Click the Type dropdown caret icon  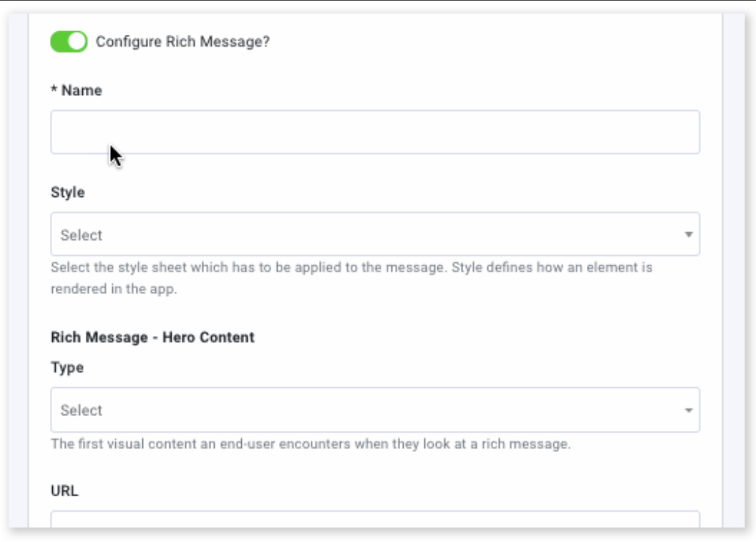(689, 411)
